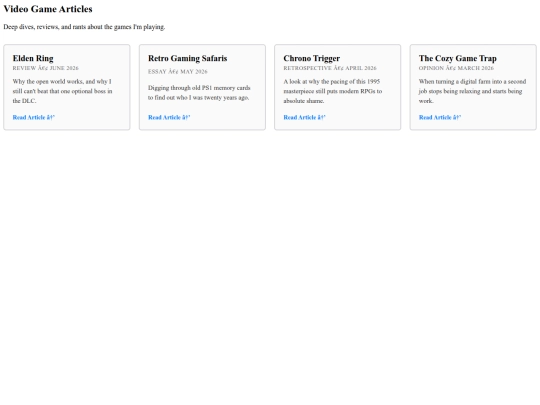Open The Cozy Game Trap article link
This screenshot has height=405, width=540.
[440, 117]
